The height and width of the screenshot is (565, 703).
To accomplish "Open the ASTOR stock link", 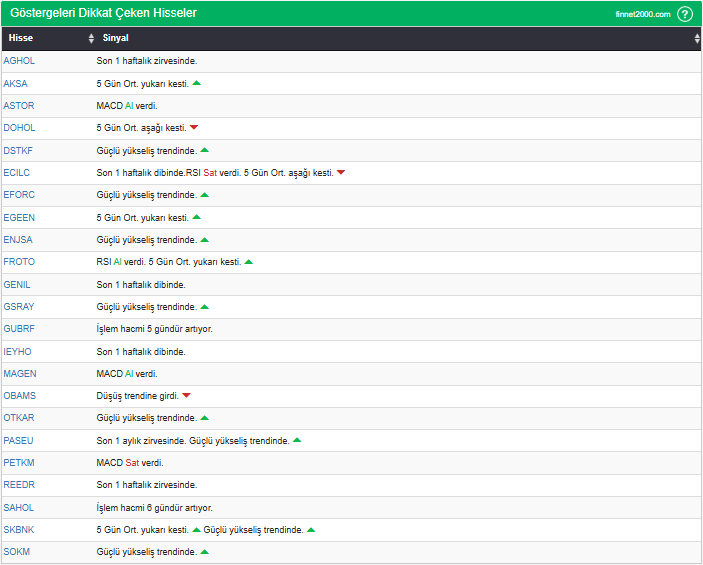I will coord(19,106).
